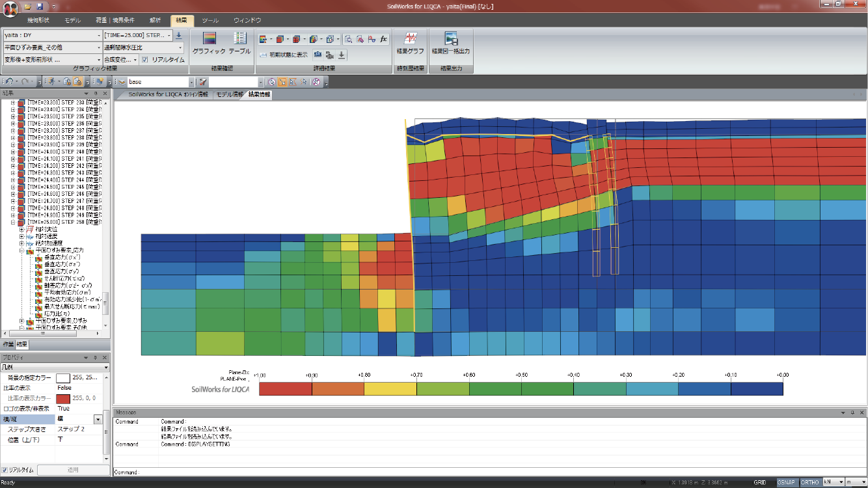Viewport: 868px width, 488px height.
Task: Switch to SoilWorks for LIQCA オンライン情報 tab
Action: 168,94
